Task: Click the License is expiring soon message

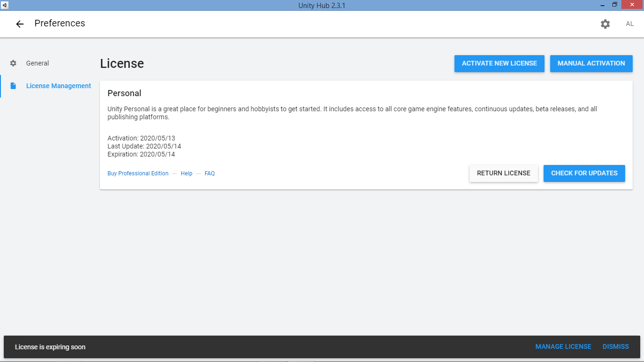Action: tap(50, 347)
